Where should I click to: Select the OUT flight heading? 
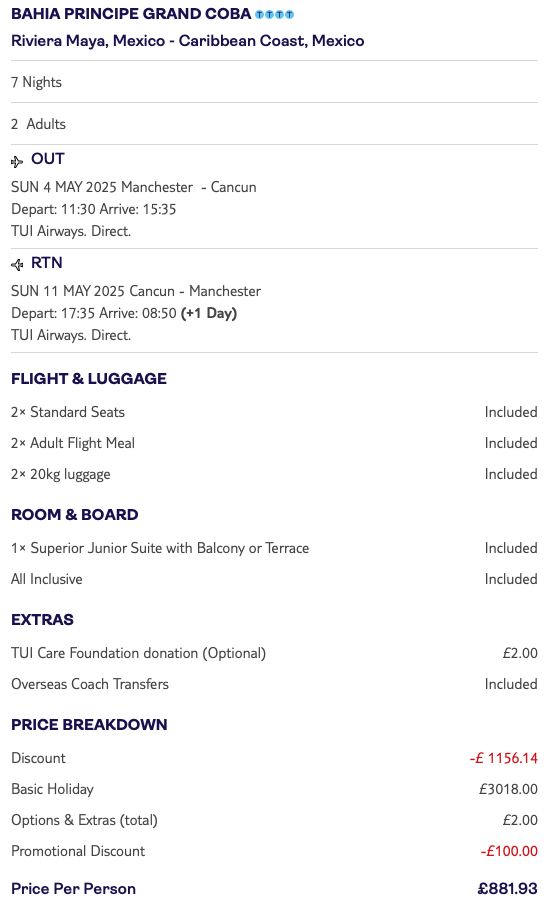coord(48,159)
